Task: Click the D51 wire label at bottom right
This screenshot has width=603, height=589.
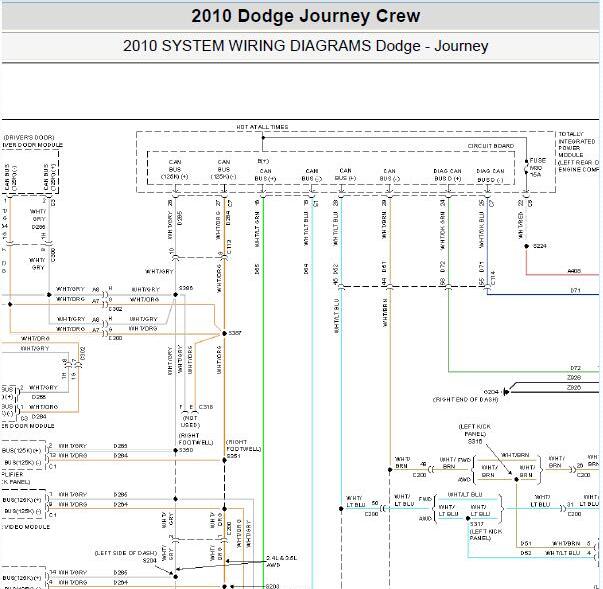Action: [x=526, y=543]
